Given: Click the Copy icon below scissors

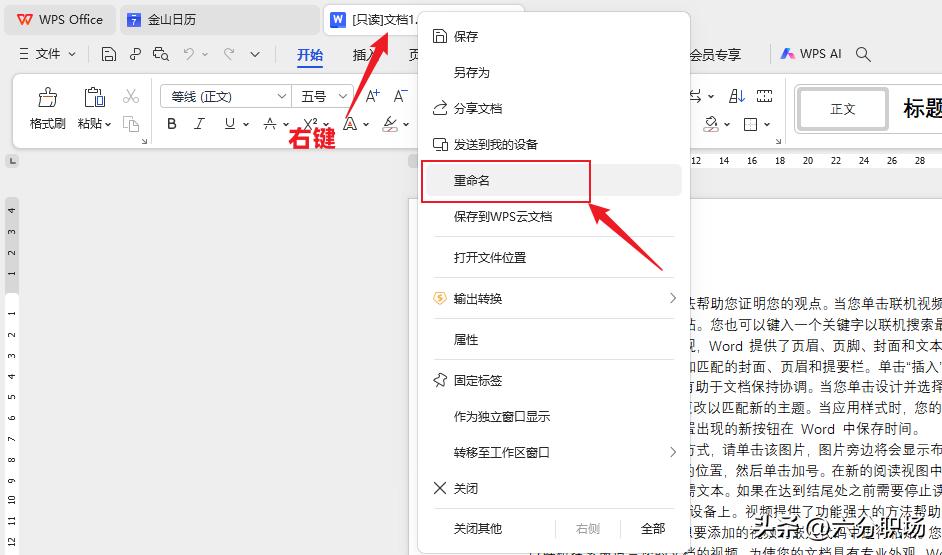Looking at the screenshot, I should click(x=130, y=124).
